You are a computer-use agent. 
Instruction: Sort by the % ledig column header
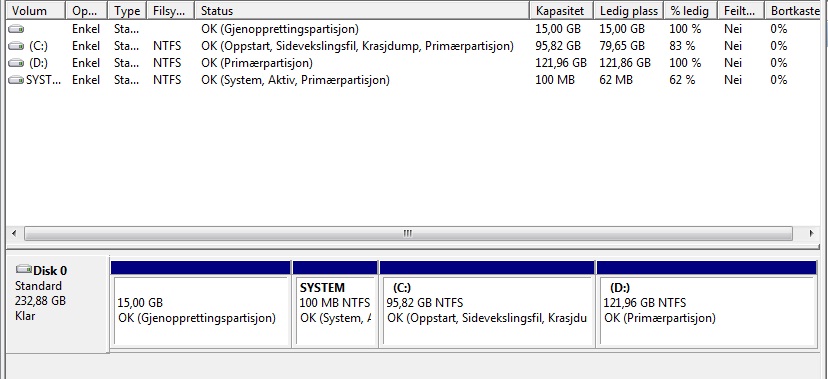point(691,11)
